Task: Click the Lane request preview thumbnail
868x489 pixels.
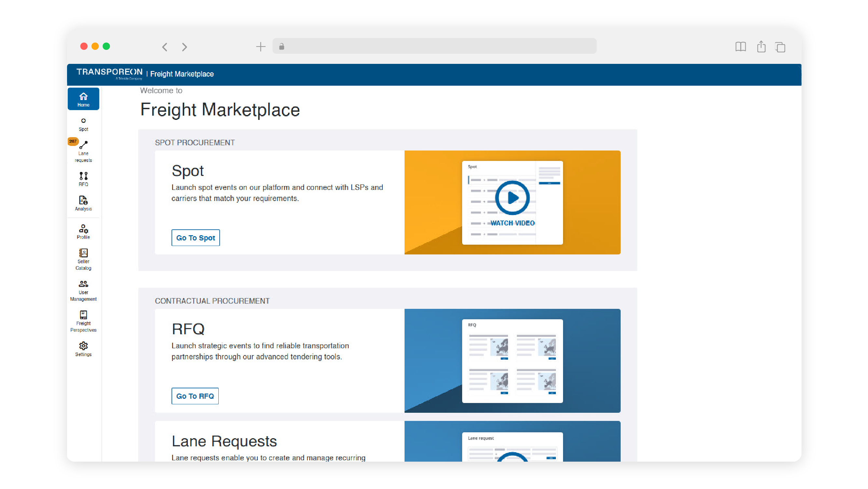Action: pos(512,447)
